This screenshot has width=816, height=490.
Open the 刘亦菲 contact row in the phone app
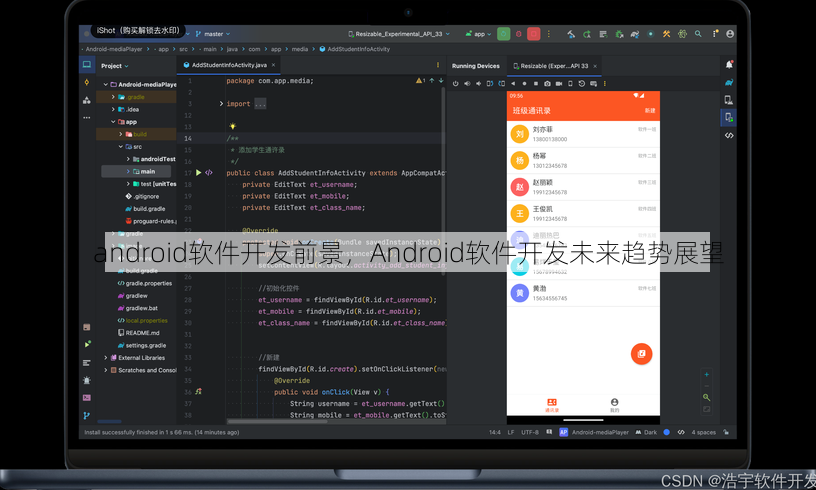[583, 134]
